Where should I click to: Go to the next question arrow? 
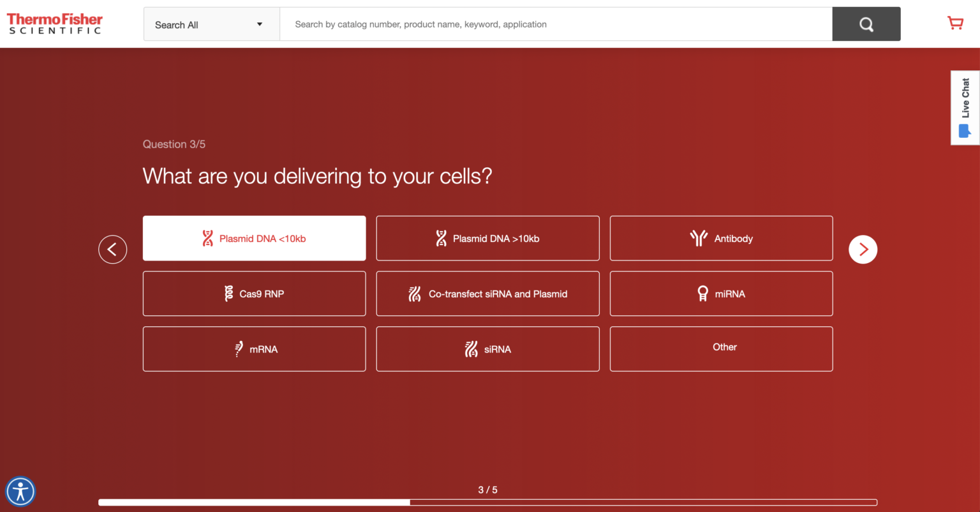tap(863, 249)
